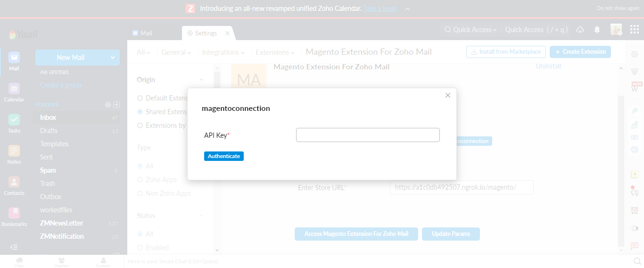Screen dimensions: 644x268
Task: Open the Bookmarks app icon
Action: click(14, 213)
